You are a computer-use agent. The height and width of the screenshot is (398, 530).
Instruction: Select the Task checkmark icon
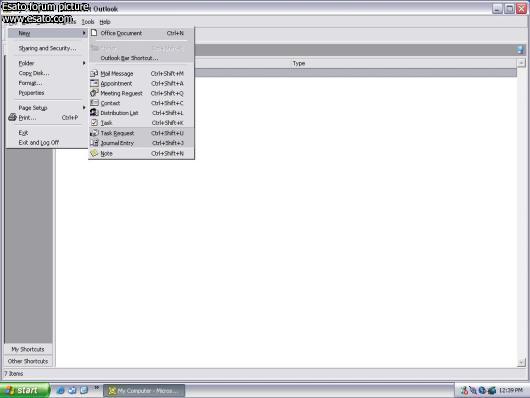[94, 122]
